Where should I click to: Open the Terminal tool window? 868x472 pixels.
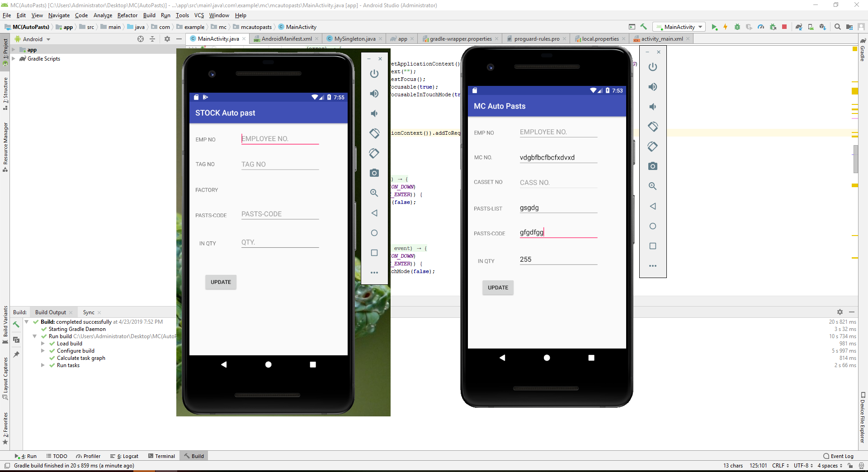click(161, 456)
